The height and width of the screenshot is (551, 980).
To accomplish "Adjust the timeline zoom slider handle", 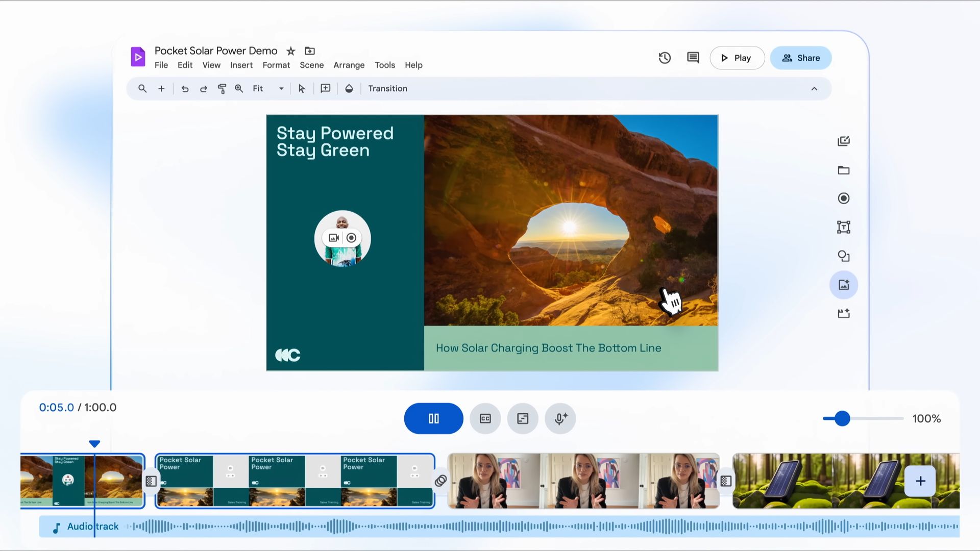I will 842,419.
